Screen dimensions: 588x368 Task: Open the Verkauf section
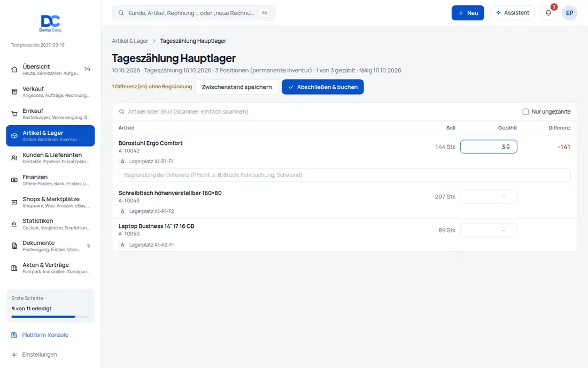pyautogui.click(x=50, y=91)
